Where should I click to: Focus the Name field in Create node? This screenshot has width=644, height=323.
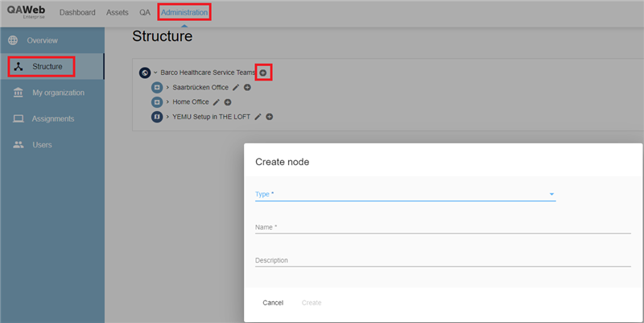(x=443, y=227)
